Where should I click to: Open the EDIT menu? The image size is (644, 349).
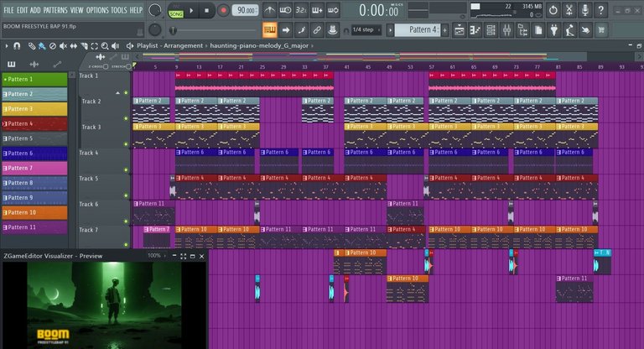pos(22,10)
